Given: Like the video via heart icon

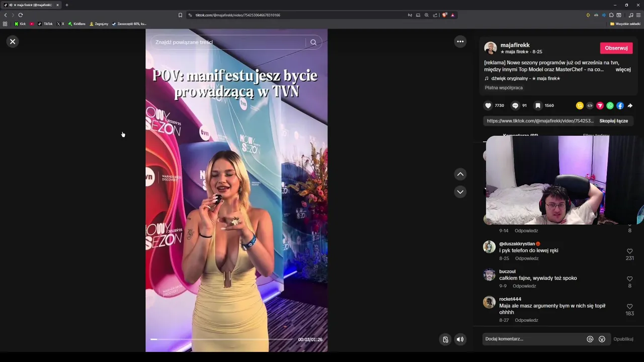Looking at the screenshot, I should (x=488, y=106).
